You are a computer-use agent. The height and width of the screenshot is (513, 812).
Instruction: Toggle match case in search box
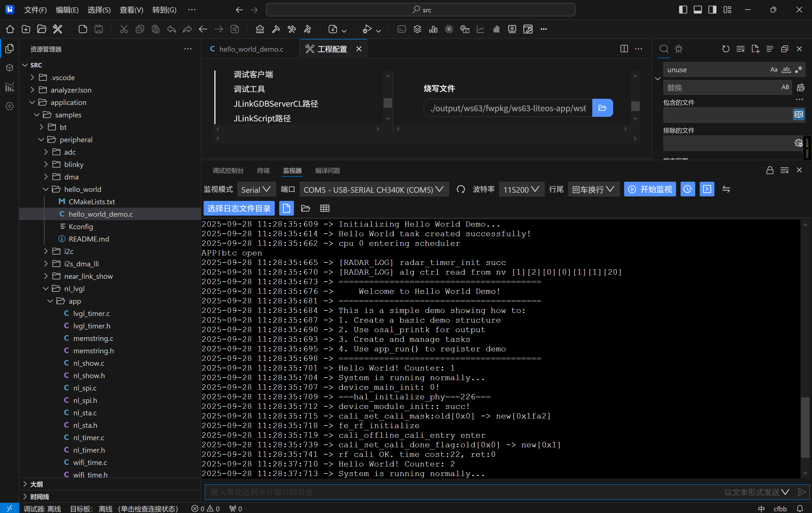point(774,70)
